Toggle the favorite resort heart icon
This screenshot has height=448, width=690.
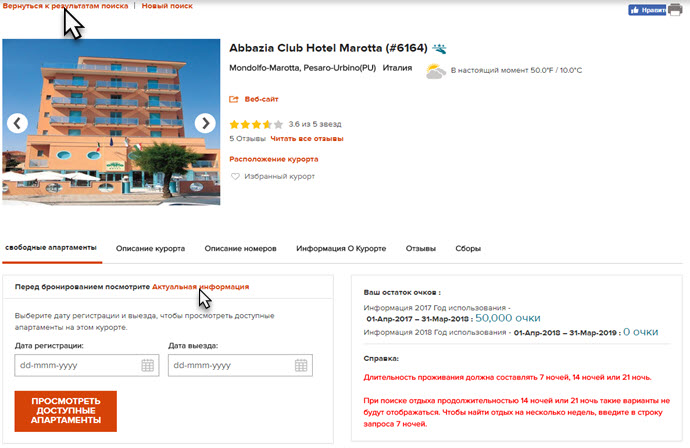[x=235, y=176]
